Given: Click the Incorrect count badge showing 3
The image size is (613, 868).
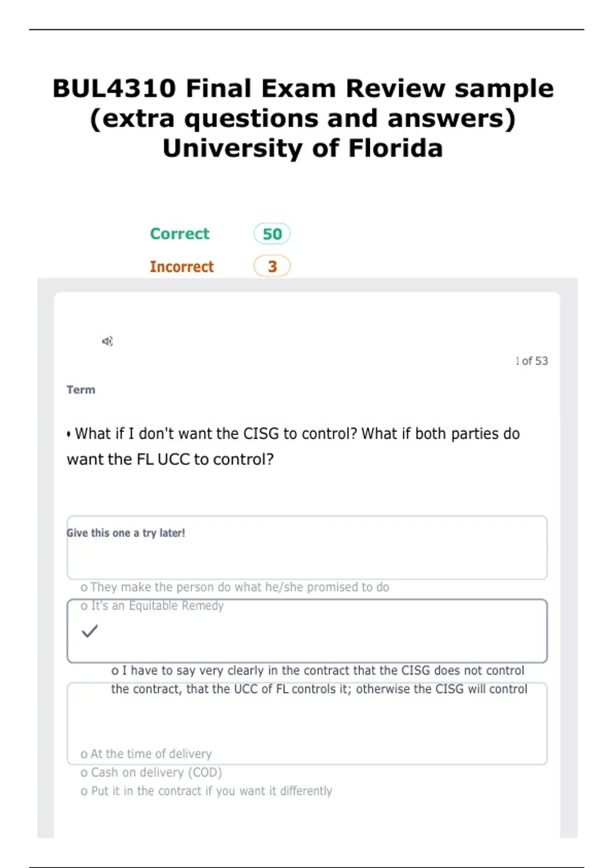Looking at the screenshot, I should click(x=272, y=266).
